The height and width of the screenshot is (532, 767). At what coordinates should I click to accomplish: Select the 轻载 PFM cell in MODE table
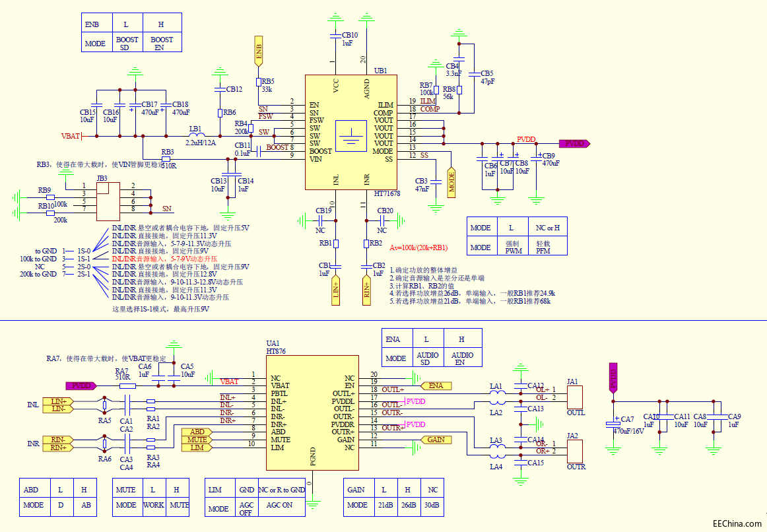[548, 247]
